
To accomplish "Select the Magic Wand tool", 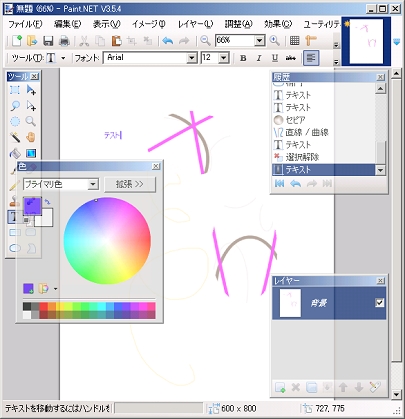I will point(15,137).
